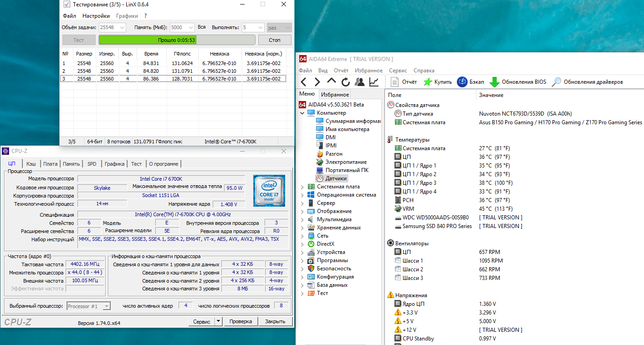The width and height of the screenshot is (644, 345).
Task: Select the DMI tree item
Action: 326,137
